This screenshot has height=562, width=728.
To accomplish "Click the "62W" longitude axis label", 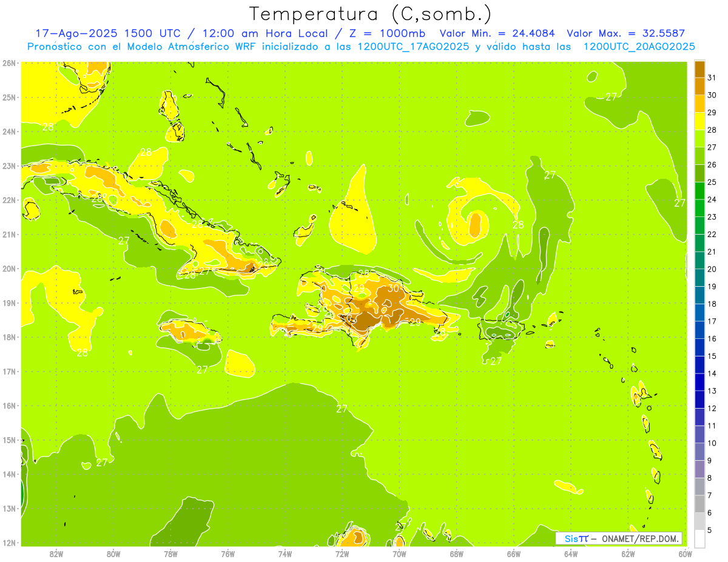I will (628, 554).
